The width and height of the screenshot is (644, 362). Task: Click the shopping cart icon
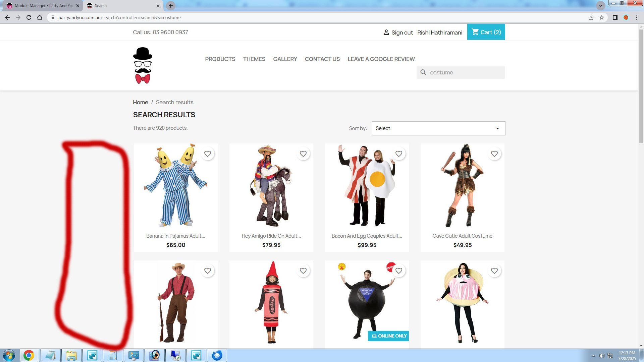tap(475, 32)
